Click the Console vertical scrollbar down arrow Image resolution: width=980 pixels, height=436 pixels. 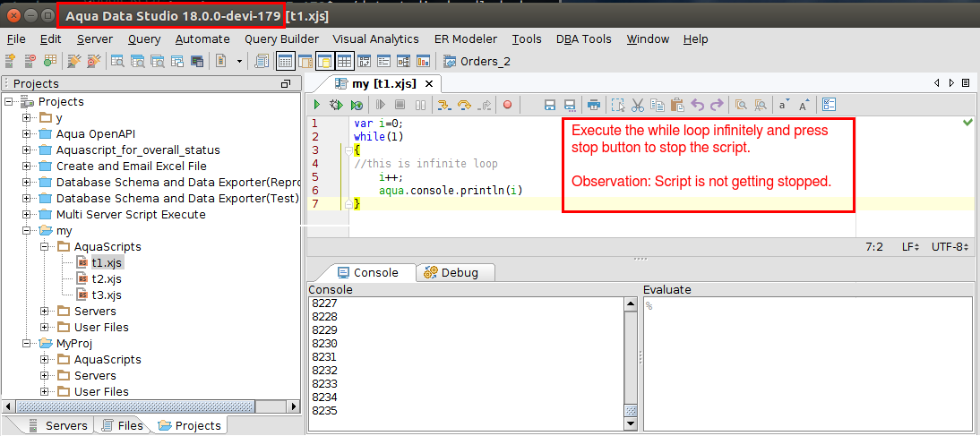pyautogui.click(x=631, y=424)
